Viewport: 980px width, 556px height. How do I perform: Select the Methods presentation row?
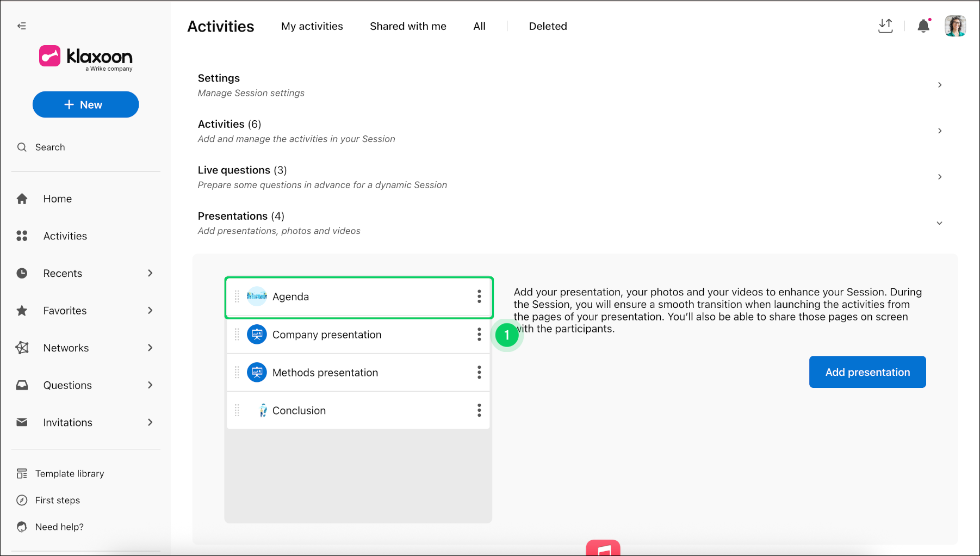[x=358, y=373]
